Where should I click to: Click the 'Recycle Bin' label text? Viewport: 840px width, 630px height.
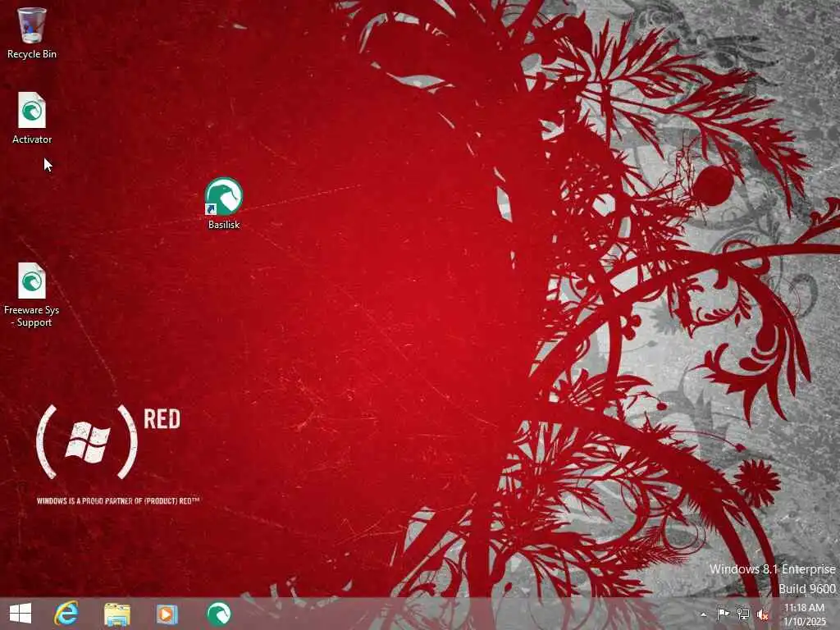coord(32,54)
